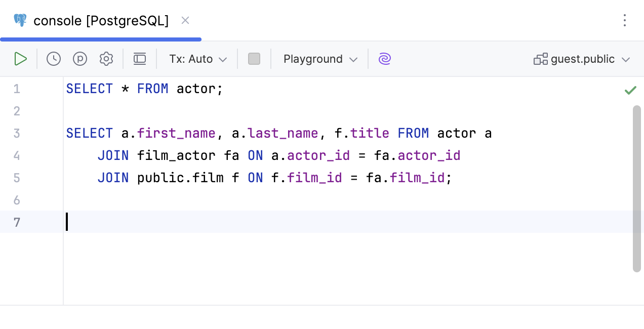The image size is (644, 329).
Task: Open the Tx: Auto transaction dropdown
Action: click(197, 59)
